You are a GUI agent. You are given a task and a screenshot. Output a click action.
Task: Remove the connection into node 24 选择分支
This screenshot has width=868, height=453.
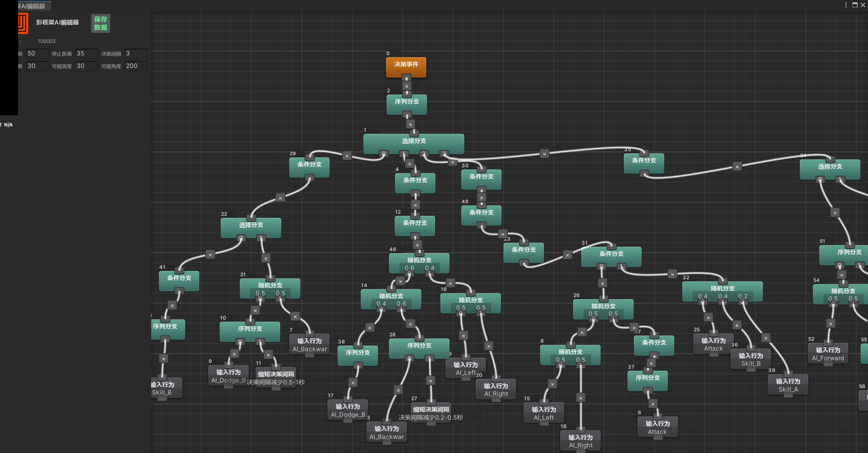pyautogui.click(x=737, y=166)
